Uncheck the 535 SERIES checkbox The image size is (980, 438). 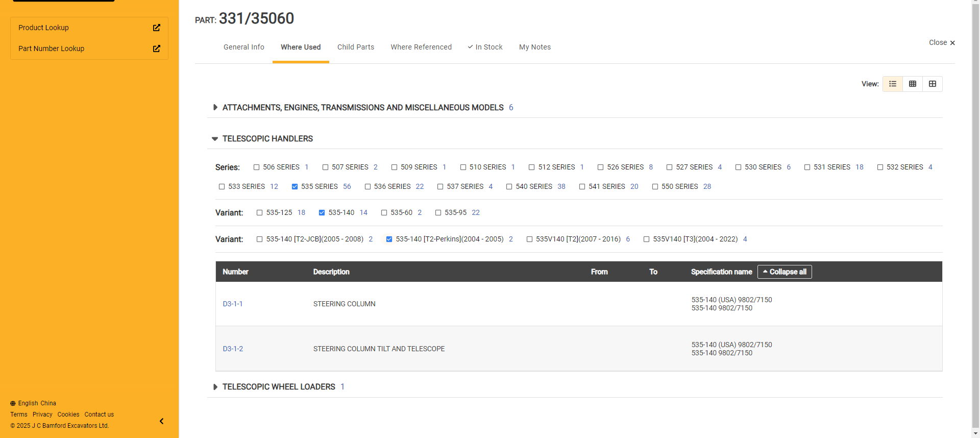click(295, 187)
